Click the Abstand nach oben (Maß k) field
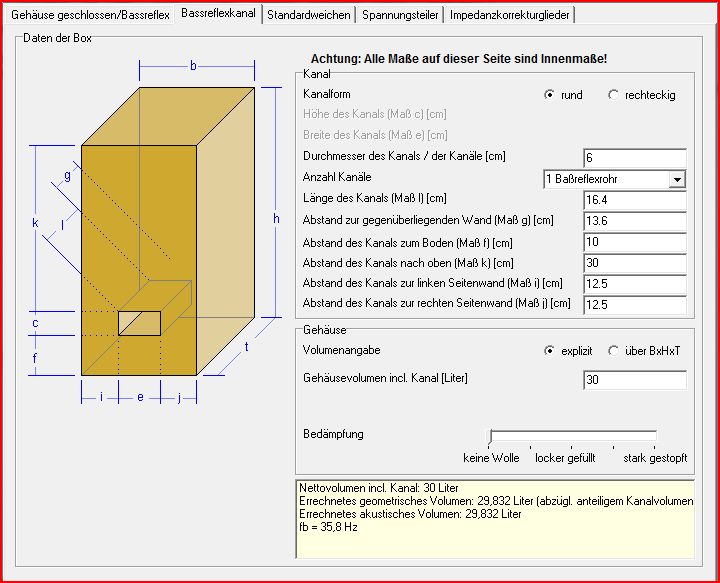Viewport: 720px width, 583px height. (635, 263)
